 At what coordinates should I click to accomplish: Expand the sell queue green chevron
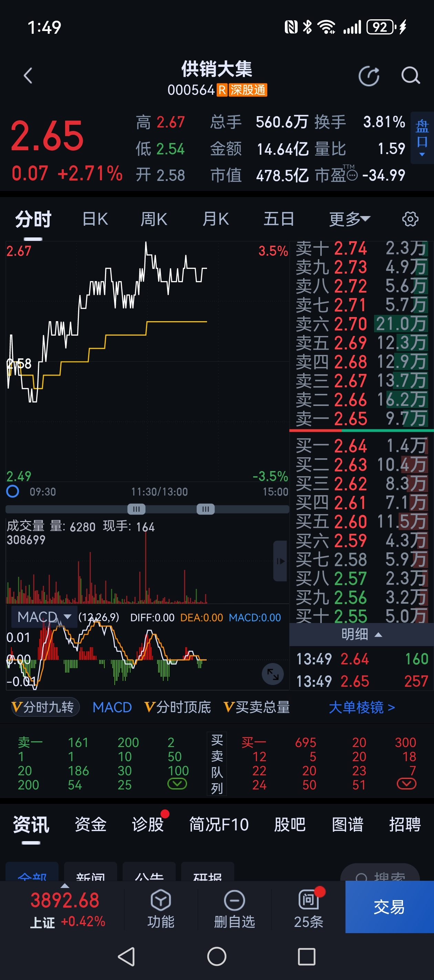(177, 784)
